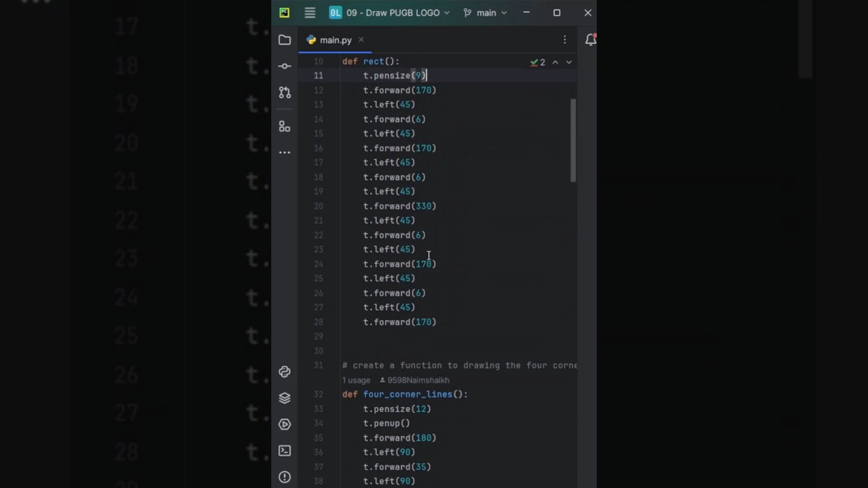Click the PyCharm application logo
Screen dimensions: 868x488
coord(284,13)
